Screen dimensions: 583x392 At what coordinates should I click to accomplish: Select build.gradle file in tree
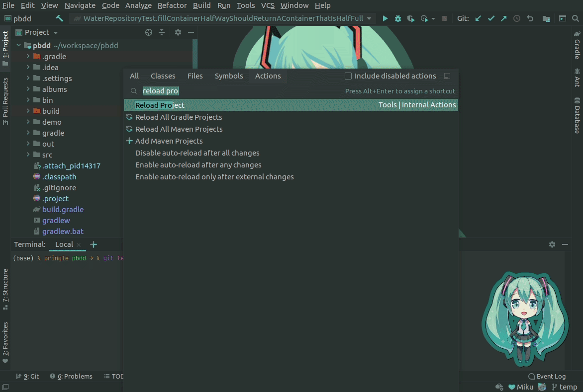click(x=63, y=209)
